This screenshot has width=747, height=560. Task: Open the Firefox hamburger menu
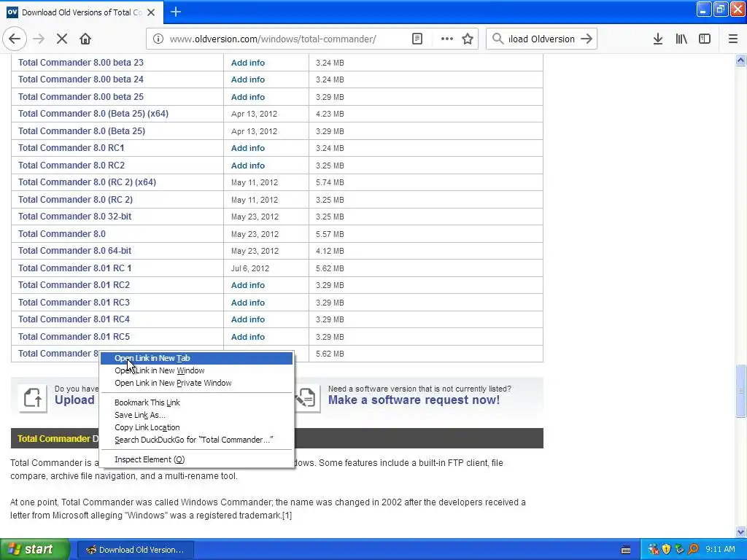tap(733, 39)
